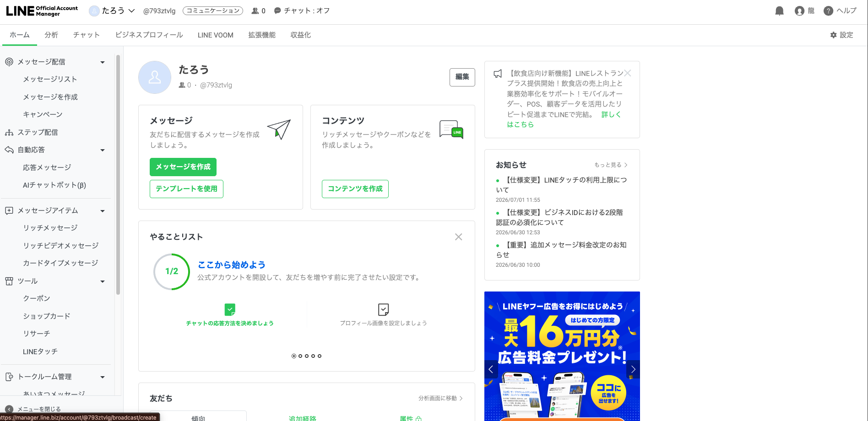Click the コンテンツを作成 button

coord(355,189)
